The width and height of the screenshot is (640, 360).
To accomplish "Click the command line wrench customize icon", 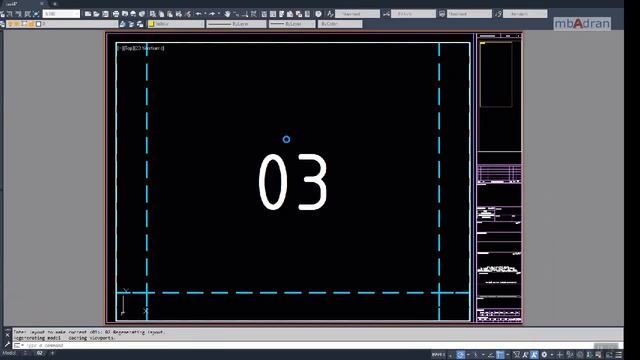I will 7,344.
